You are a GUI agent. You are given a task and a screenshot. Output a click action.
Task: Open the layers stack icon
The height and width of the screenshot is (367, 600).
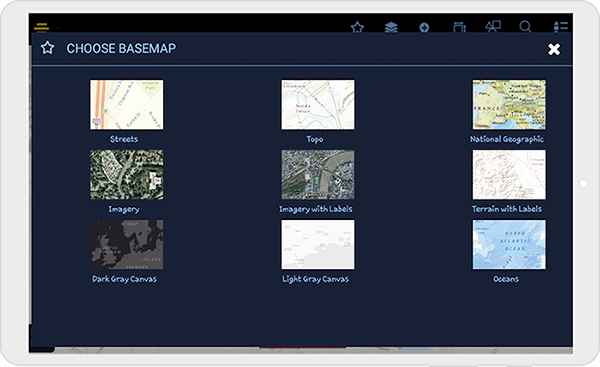(x=391, y=27)
